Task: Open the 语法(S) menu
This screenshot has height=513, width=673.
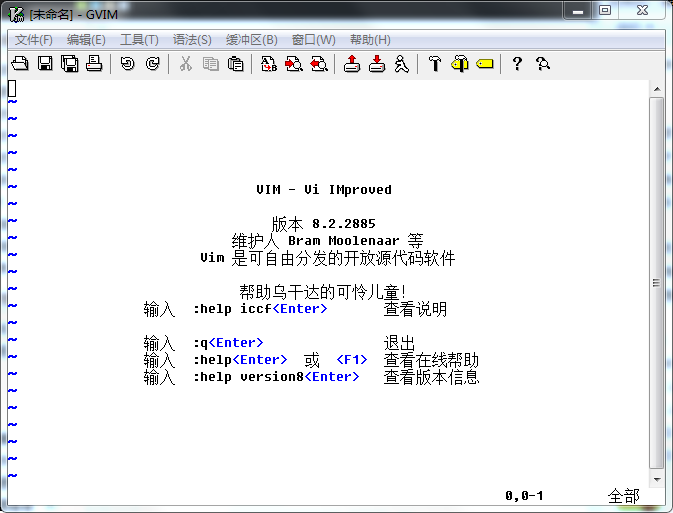Action: click(x=192, y=40)
